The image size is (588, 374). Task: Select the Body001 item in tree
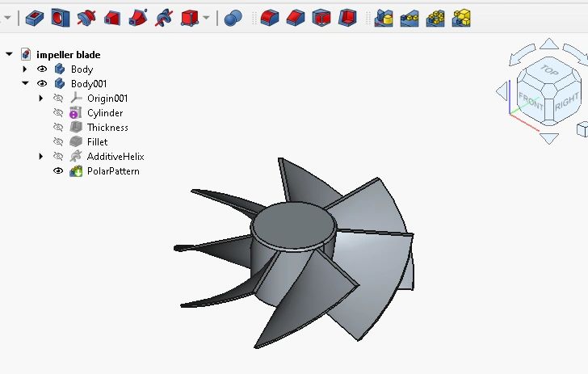(x=89, y=84)
